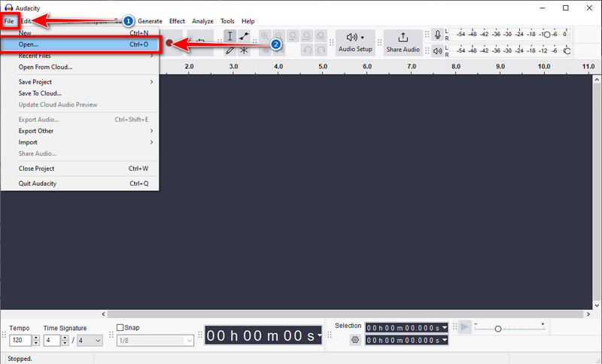Image resolution: width=602 pixels, height=364 pixels.
Task: Click the horizontal scrollbar right arrow
Action: (588, 314)
